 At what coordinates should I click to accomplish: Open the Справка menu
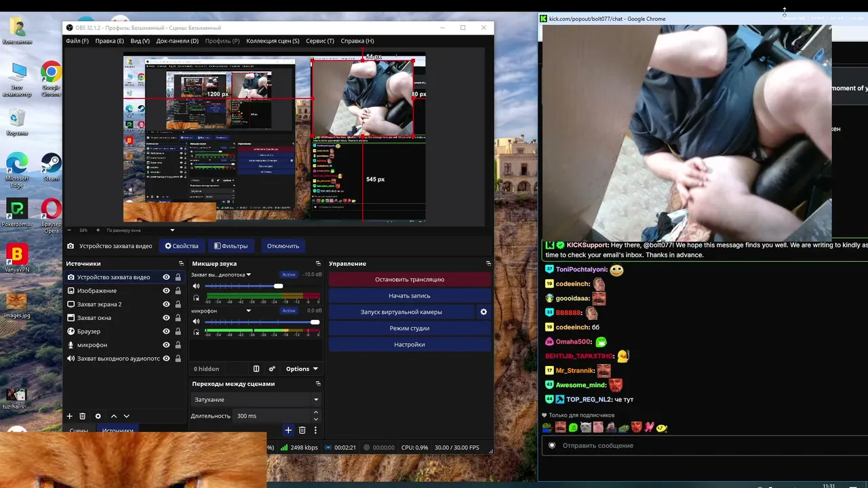[x=357, y=41]
